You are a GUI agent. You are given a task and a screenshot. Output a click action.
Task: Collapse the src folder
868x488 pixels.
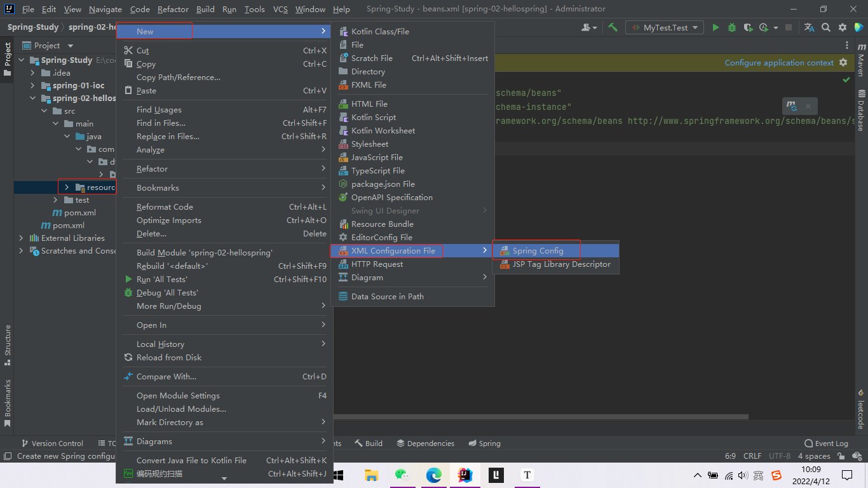(44, 111)
